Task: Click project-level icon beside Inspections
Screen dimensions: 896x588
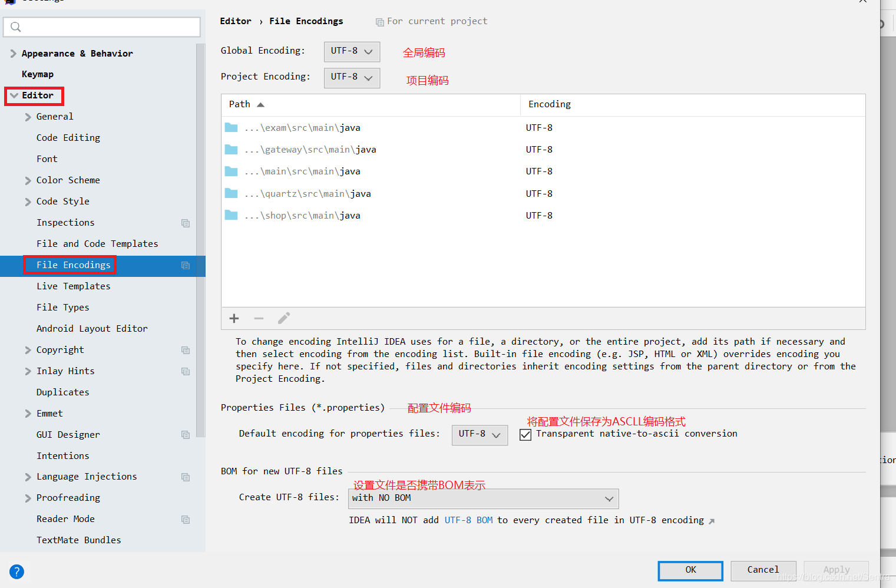Action: click(186, 223)
